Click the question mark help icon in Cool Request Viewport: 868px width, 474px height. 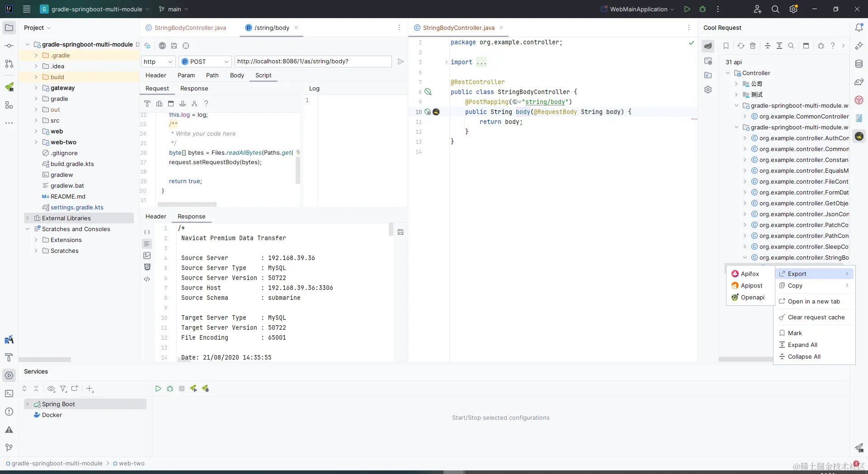[833, 46]
